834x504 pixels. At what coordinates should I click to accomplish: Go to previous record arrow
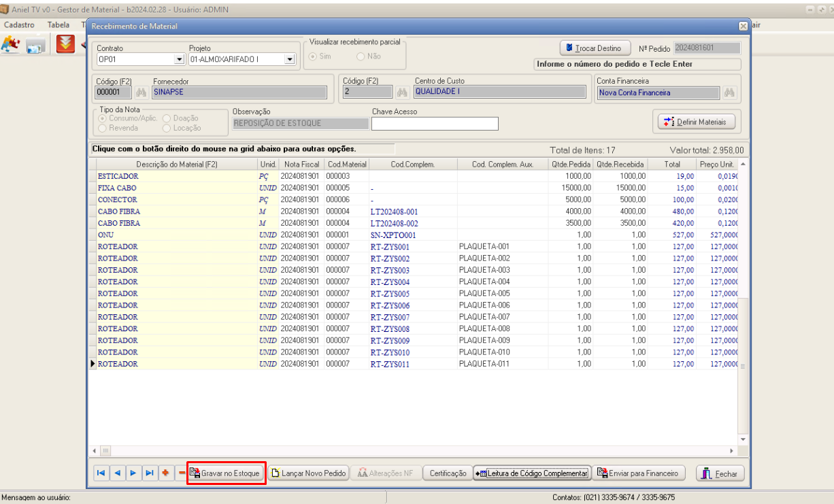117,473
